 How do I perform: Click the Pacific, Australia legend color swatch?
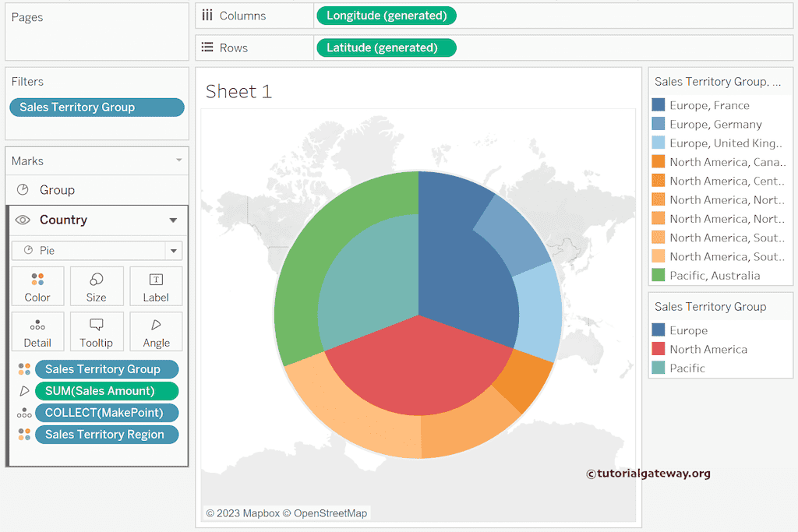[659, 275]
